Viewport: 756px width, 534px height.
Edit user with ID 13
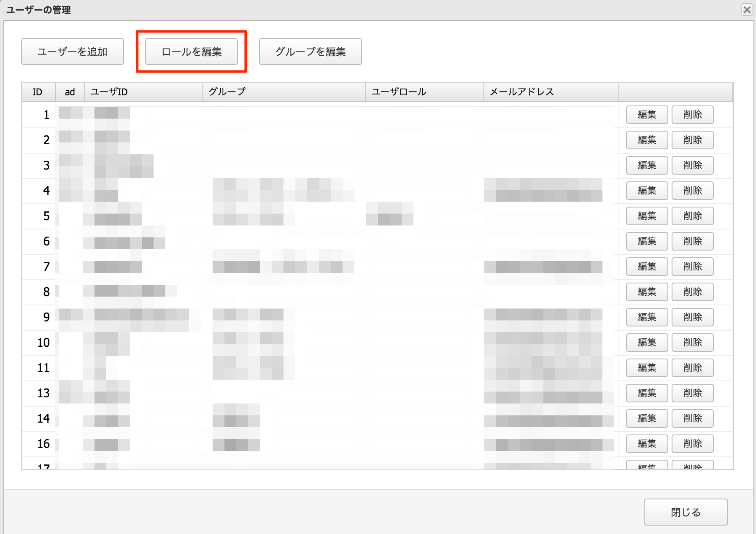[x=647, y=393]
